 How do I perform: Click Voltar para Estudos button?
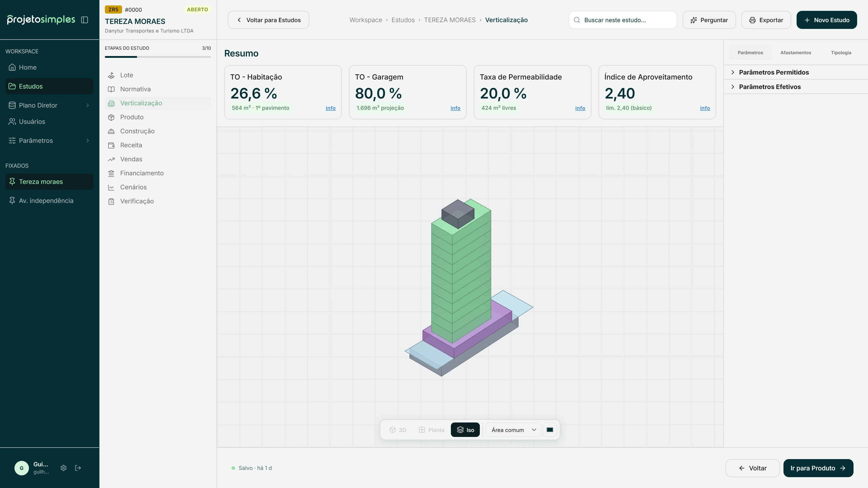(x=268, y=20)
